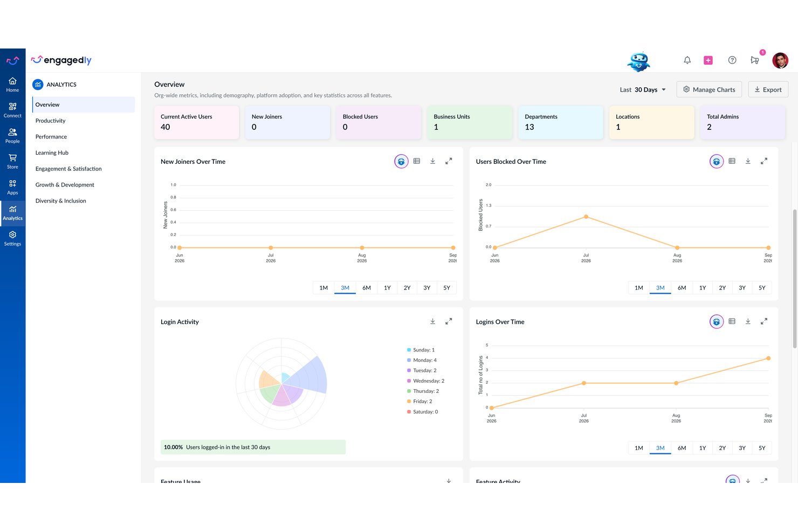
Task: Click the Current Active Users card
Action: click(196, 122)
